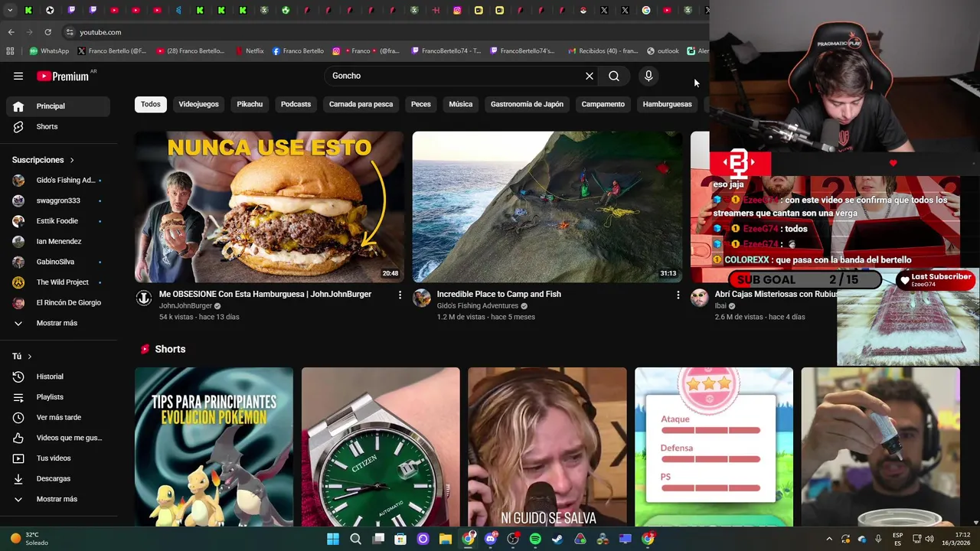Select the Peces filter chip
Viewport: 980px width, 551px height.
(421, 104)
